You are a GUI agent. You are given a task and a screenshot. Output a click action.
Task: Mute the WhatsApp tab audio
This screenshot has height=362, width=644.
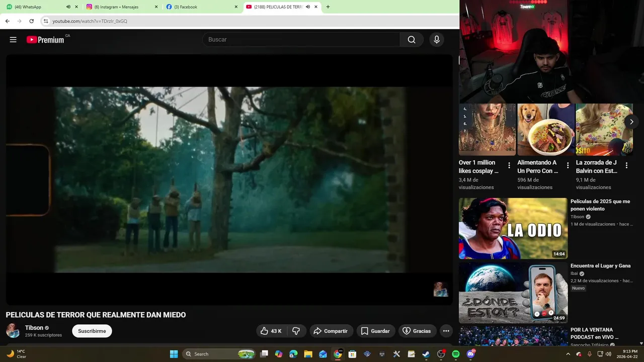click(x=68, y=7)
